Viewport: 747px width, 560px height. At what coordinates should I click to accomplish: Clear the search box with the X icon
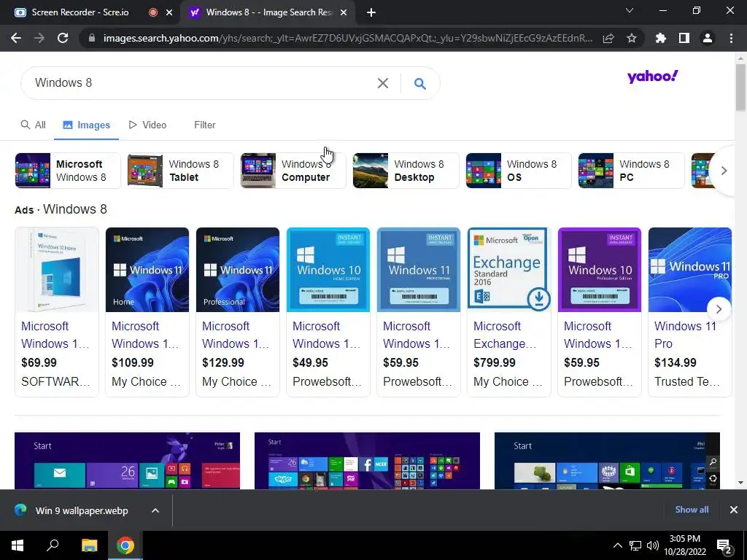(x=382, y=83)
